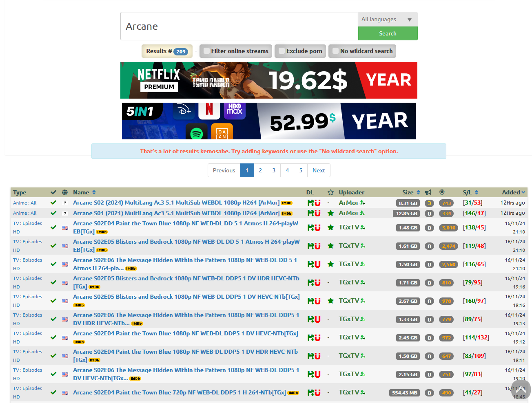Screen dimensions: 532x403
Task: Download torrent file for Arcane S02 MultiLang
Action: (x=310, y=203)
